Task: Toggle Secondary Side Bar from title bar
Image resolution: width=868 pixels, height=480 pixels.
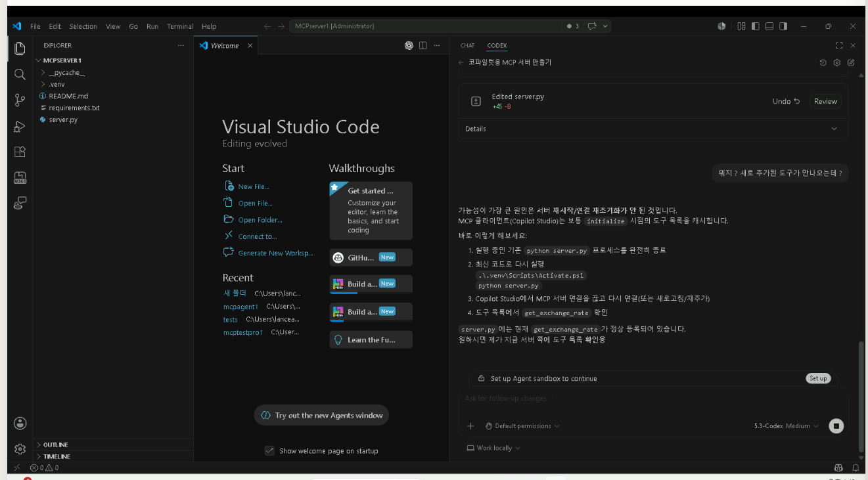Action: click(x=783, y=26)
